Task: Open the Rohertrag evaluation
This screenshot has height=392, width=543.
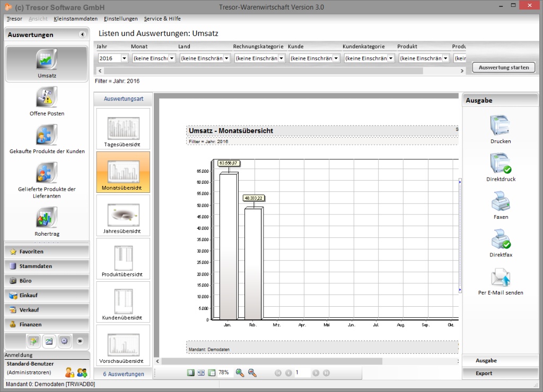Action: coord(47,218)
